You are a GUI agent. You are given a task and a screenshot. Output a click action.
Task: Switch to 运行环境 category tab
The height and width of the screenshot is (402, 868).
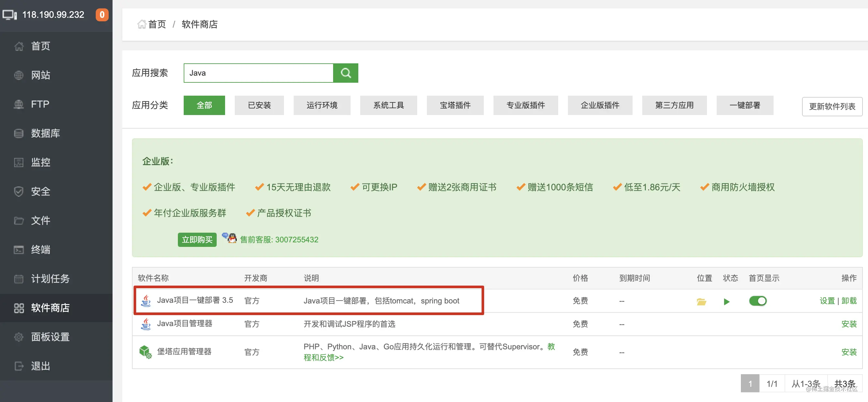(321, 105)
